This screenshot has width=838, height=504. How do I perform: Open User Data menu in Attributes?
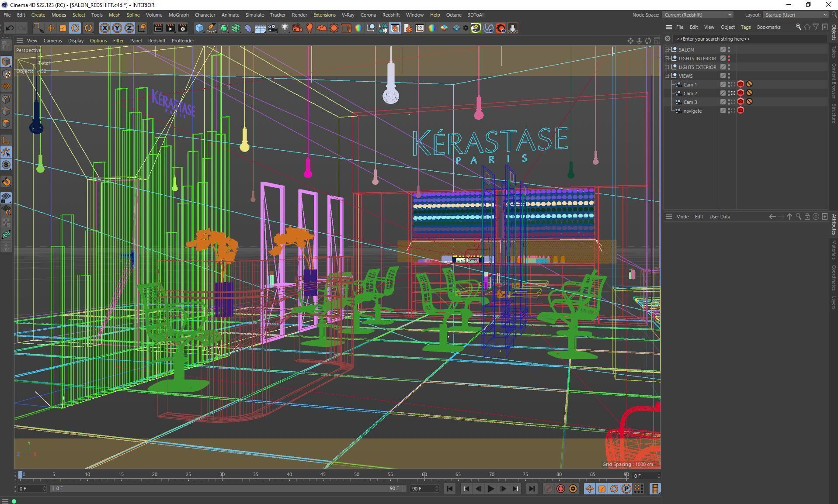(719, 217)
